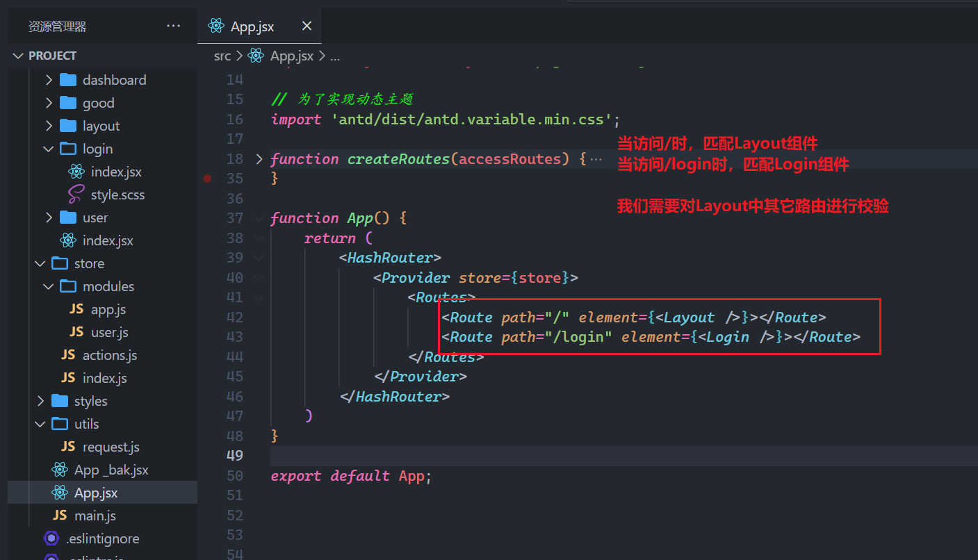Click the styles folder icon
978x560 pixels.
(60, 401)
